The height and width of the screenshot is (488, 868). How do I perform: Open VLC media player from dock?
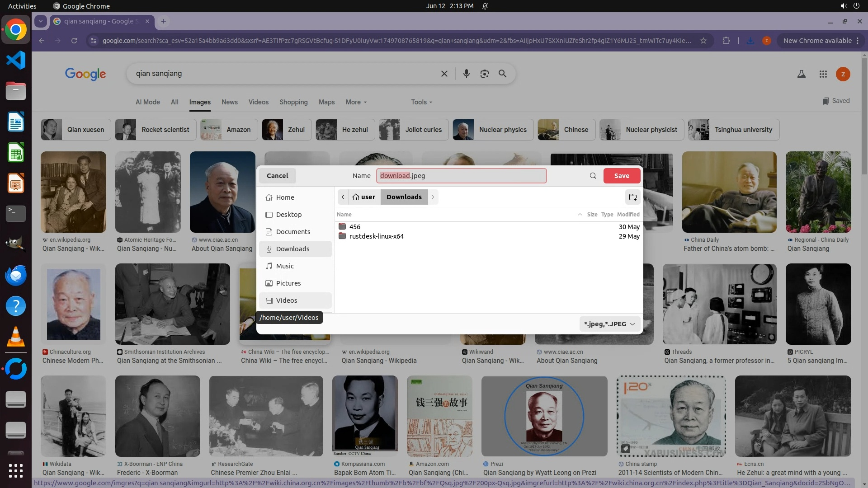coord(16,337)
